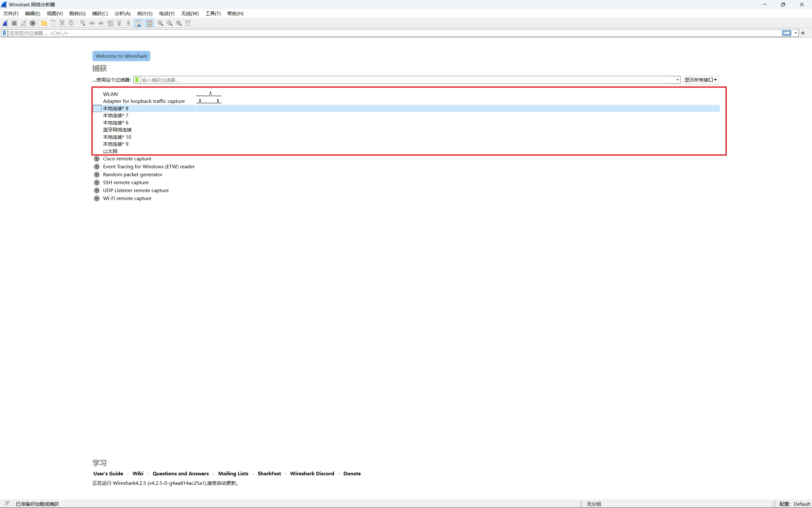This screenshot has width=812, height=508.
Task: Open the Wireshark Discord link
Action: (x=312, y=473)
